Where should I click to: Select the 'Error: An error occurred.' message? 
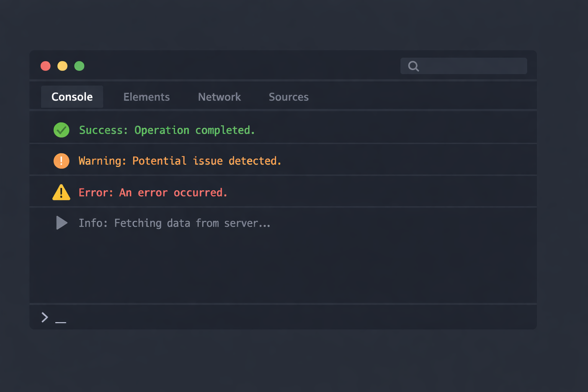(x=153, y=193)
